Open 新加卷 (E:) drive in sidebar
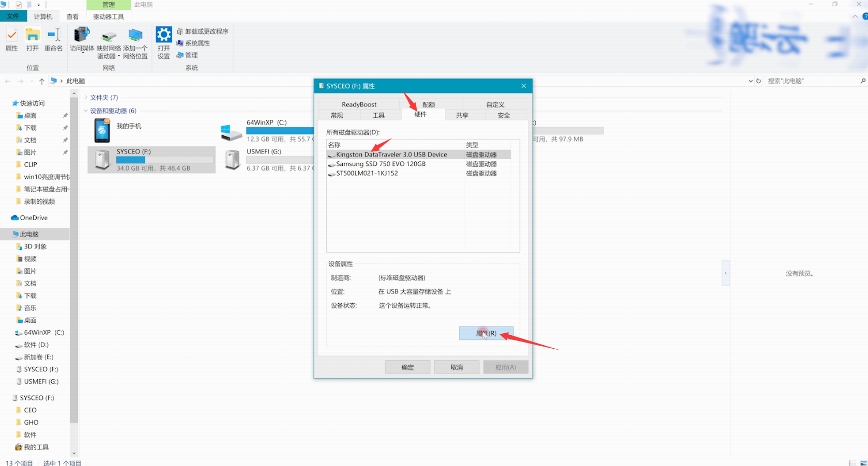This screenshot has height=466, width=868. 38,357
